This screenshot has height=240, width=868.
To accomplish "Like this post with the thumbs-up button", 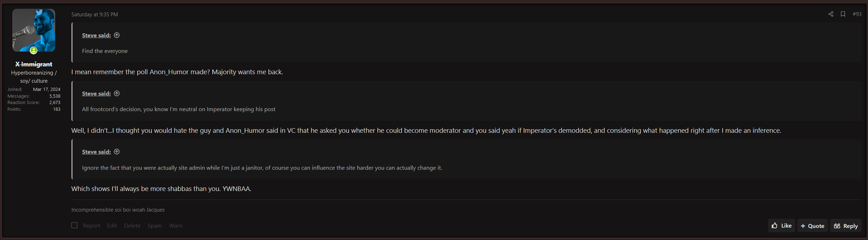I will pyautogui.click(x=781, y=225).
